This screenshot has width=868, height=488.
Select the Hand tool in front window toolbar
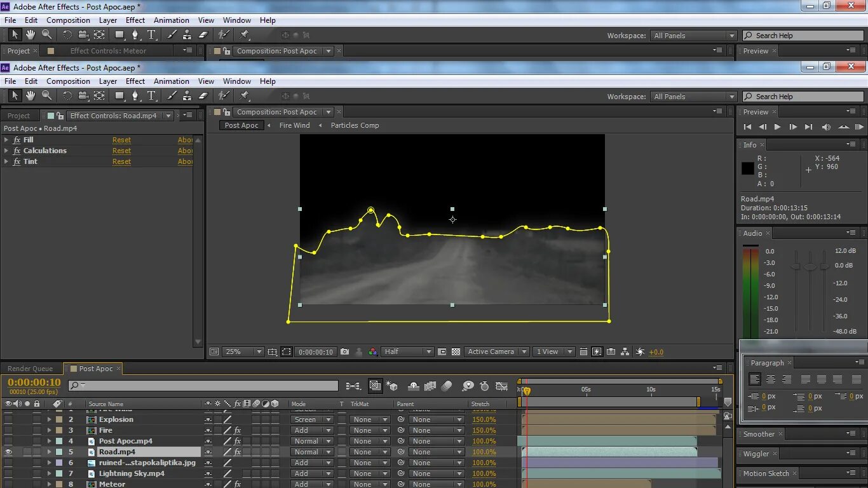pyautogui.click(x=31, y=96)
